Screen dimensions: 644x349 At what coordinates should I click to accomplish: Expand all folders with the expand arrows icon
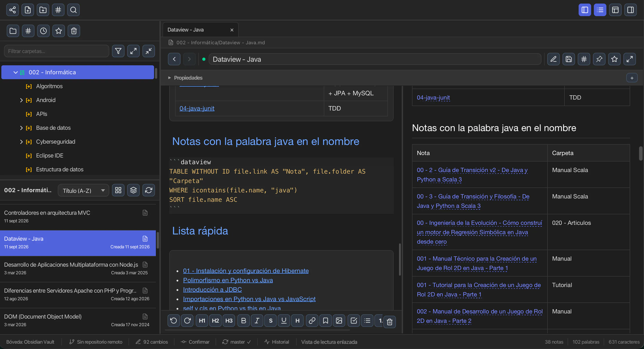[133, 51]
